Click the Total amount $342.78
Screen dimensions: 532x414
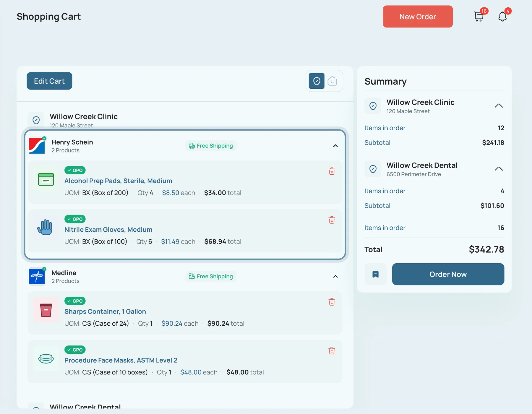(486, 249)
